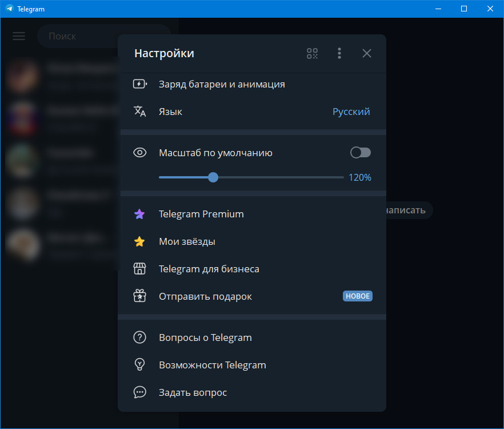The width and height of the screenshot is (504, 429).
Task: Click the yellow star icon for Мои звёзды
Action: click(x=139, y=241)
